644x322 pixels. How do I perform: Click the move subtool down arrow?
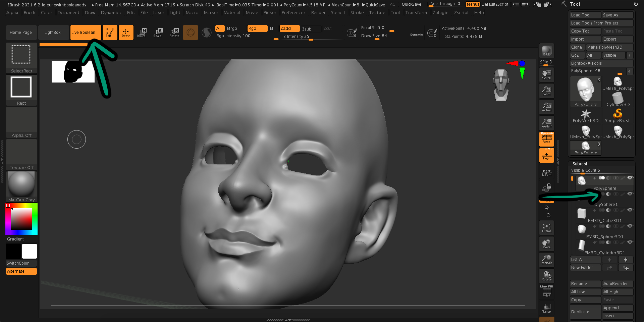[x=626, y=260]
